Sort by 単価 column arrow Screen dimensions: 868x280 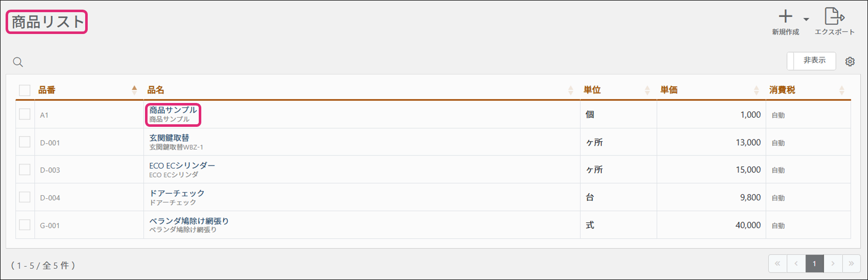pyautogui.click(x=756, y=90)
